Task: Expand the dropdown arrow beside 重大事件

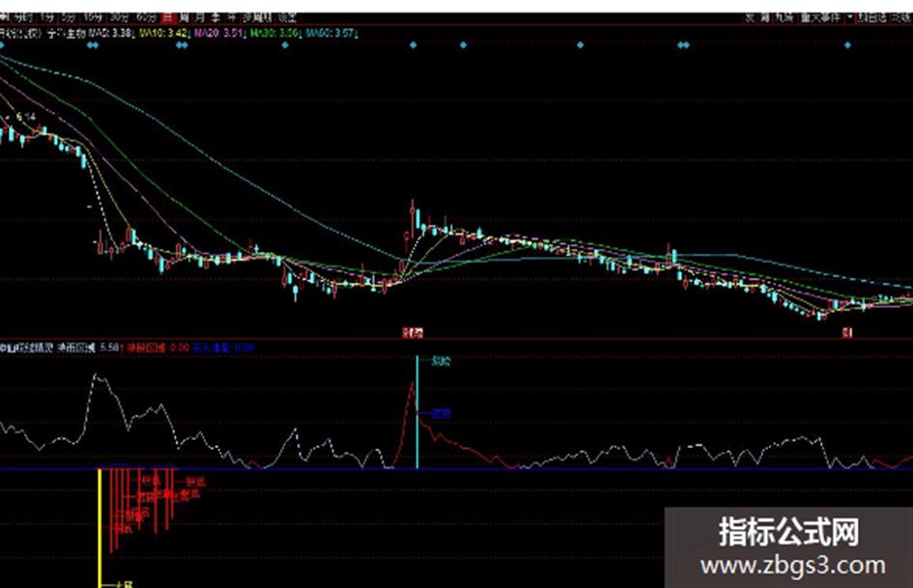Action: tap(850, 18)
